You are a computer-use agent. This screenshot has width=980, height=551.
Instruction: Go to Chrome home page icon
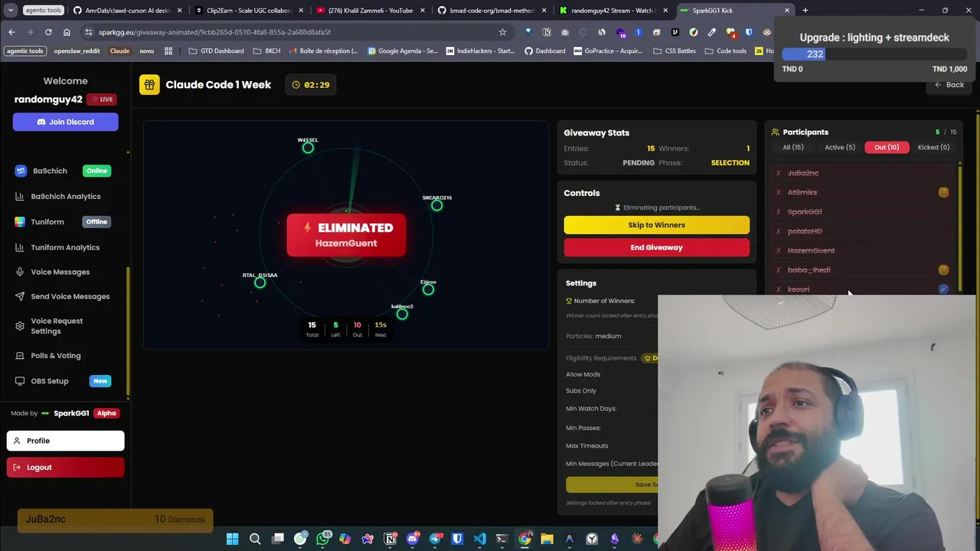[67, 32]
